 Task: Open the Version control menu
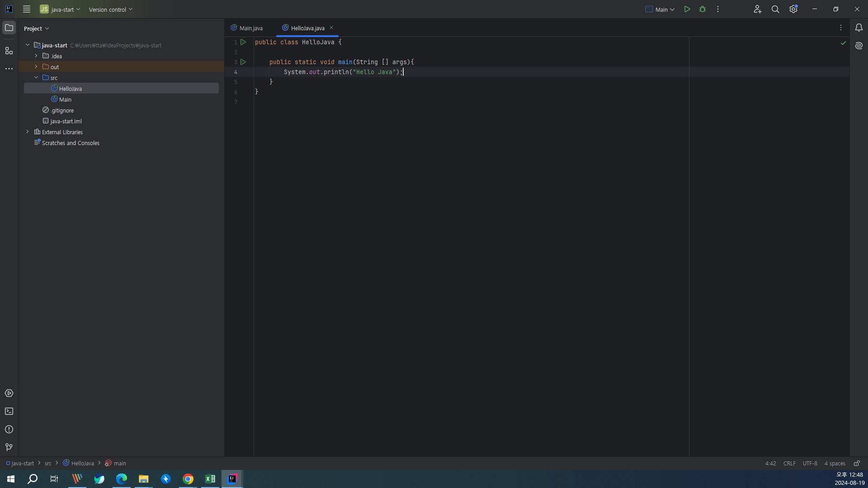(110, 9)
